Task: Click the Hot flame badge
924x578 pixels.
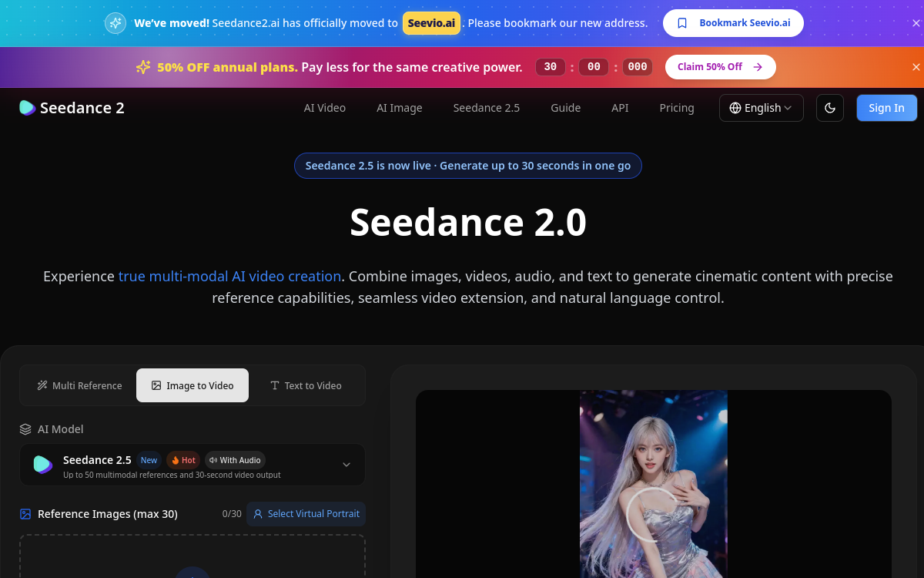Action: tap(183, 460)
